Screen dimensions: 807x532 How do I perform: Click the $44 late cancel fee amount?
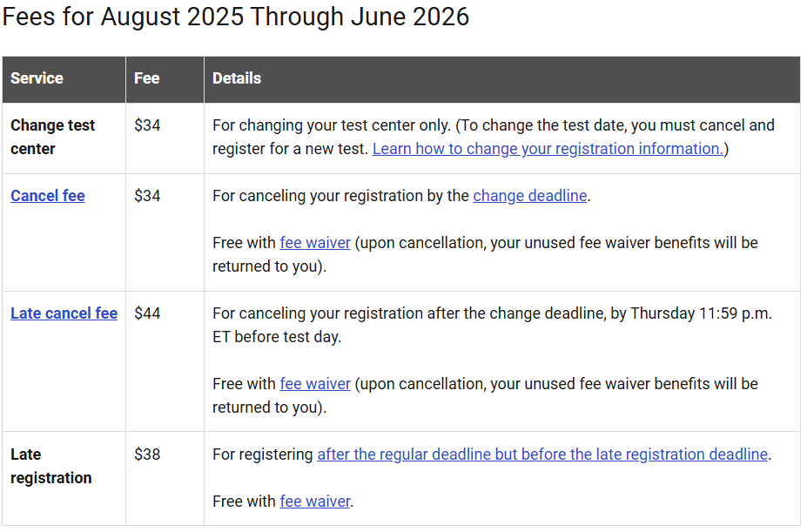(148, 313)
